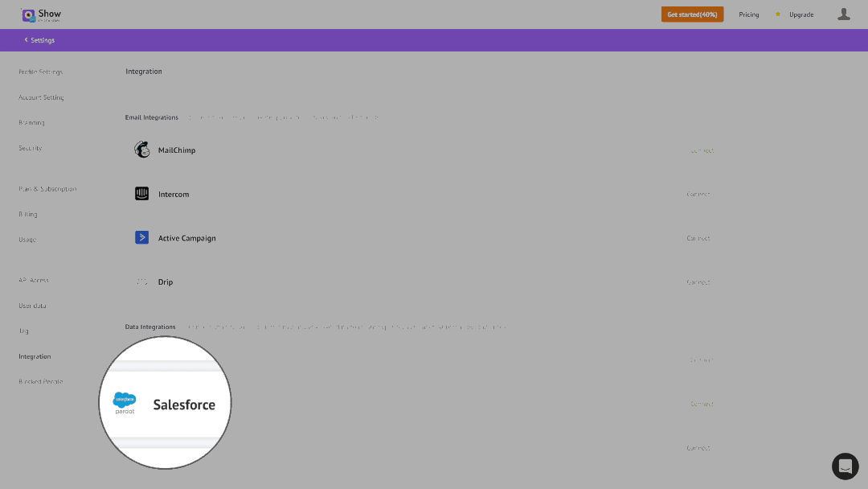Click the MailChimp monkey logo

(141, 150)
